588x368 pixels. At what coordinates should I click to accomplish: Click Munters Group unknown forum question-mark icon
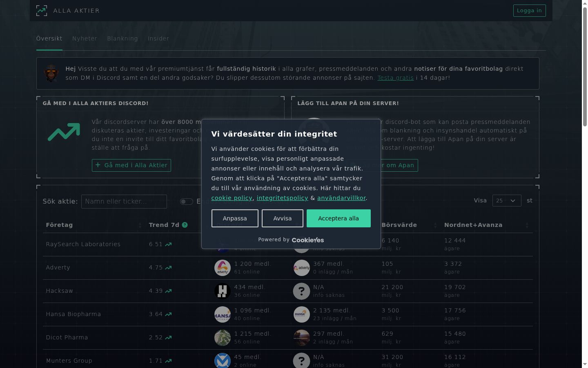click(x=302, y=361)
